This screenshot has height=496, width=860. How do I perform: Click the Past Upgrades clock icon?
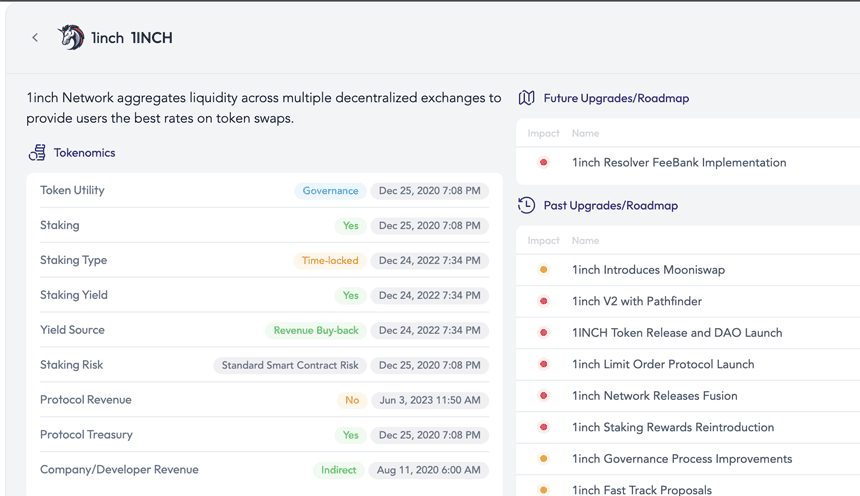(527, 205)
